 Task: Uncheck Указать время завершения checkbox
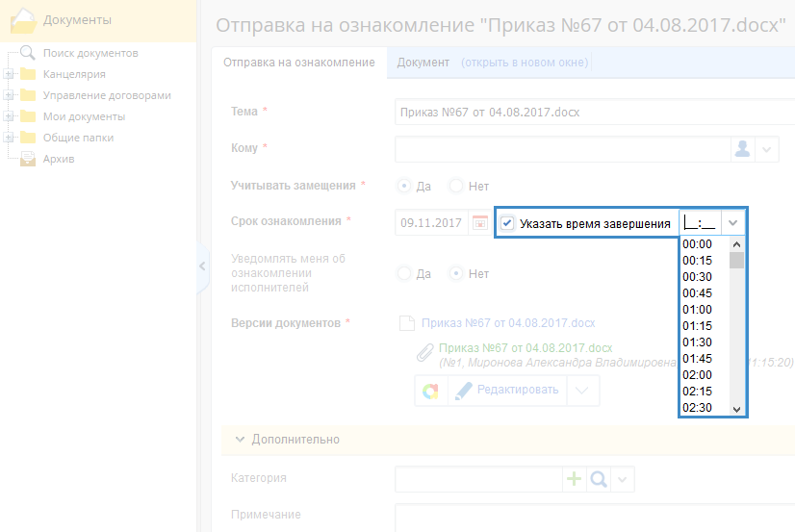(x=507, y=223)
